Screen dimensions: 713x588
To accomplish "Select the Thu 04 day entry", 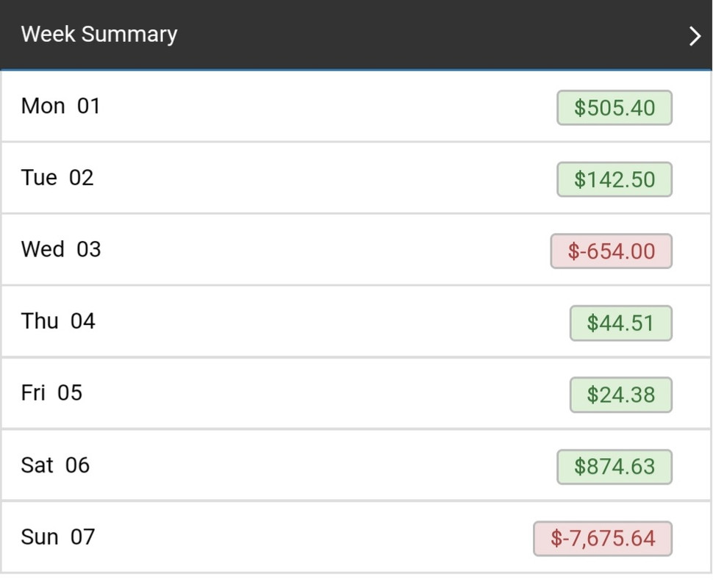I will point(58,321).
